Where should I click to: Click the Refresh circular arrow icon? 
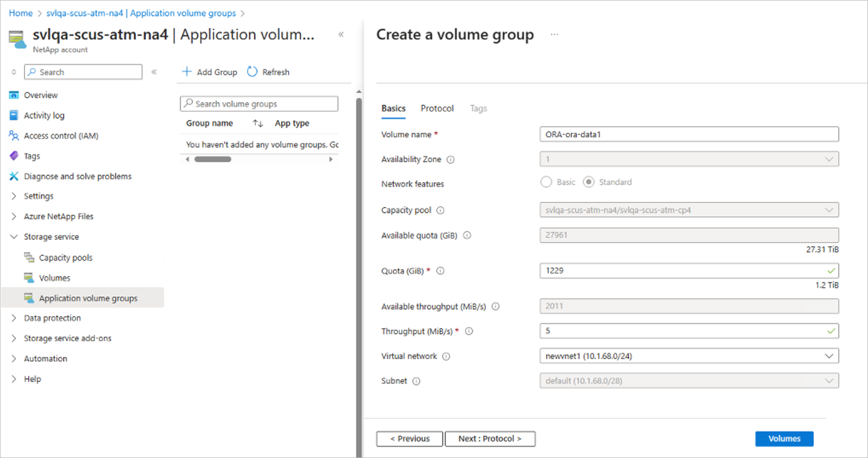[252, 72]
